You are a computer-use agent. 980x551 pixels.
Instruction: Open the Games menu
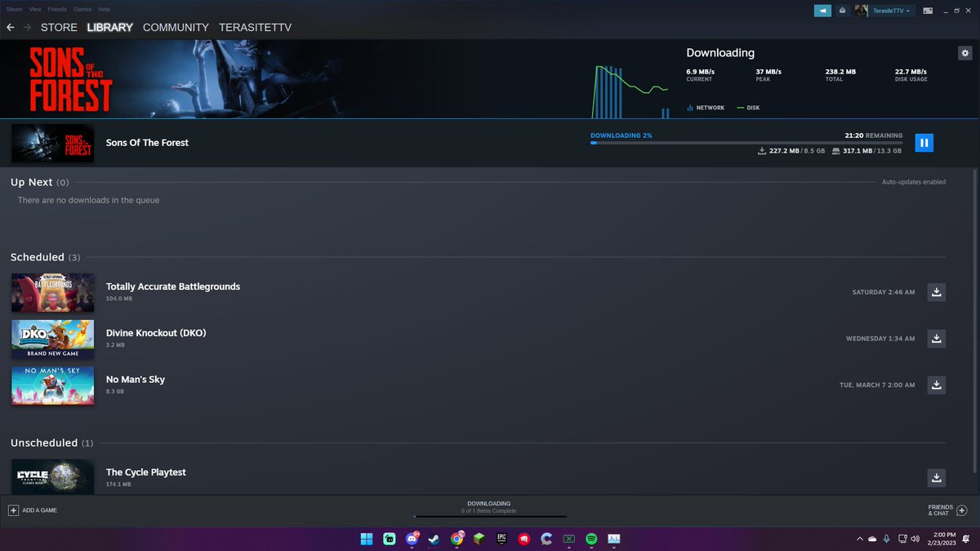(82, 9)
